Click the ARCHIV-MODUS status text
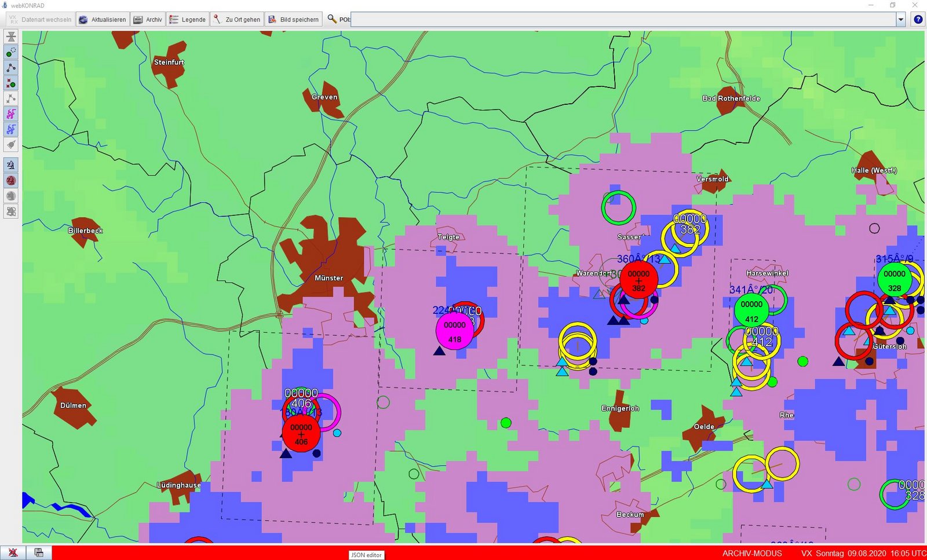Viewport: 927px width, 560px height. (x=752, y=554)
